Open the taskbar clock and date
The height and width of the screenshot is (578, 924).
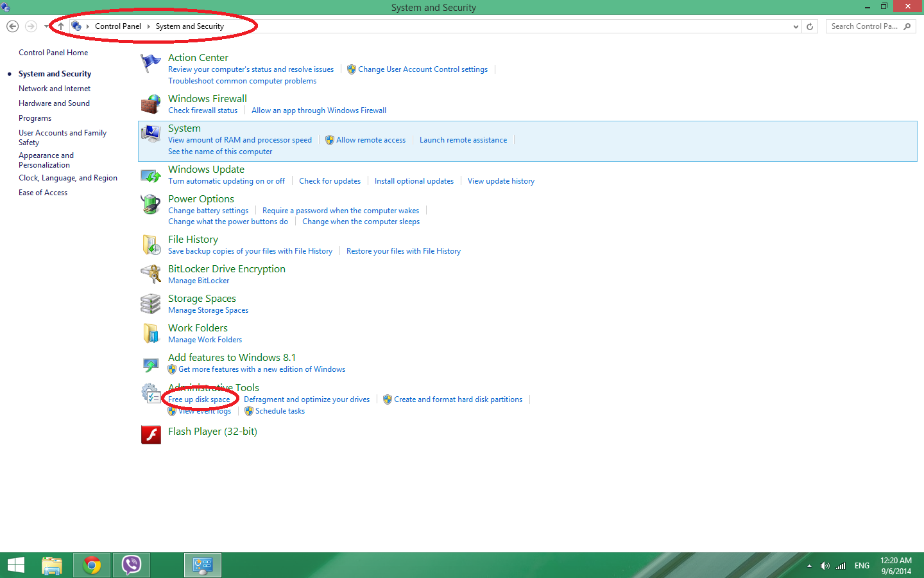(896, 566)
